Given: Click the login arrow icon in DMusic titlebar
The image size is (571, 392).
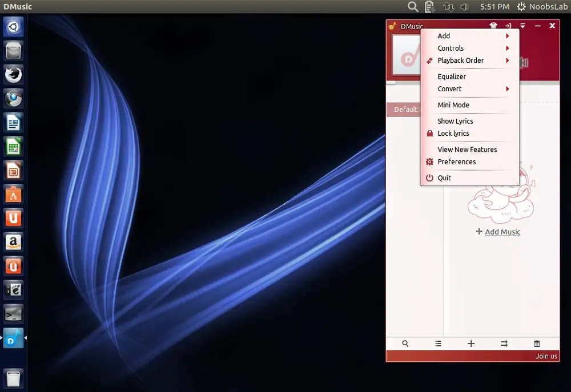Looking at the screenshot, I should [508, 26].
